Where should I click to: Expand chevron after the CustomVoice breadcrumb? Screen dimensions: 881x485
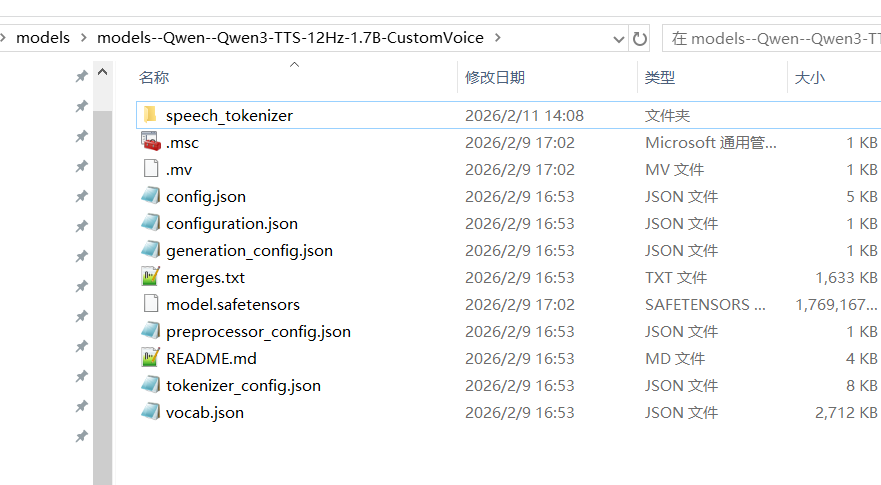coord(498,38)
